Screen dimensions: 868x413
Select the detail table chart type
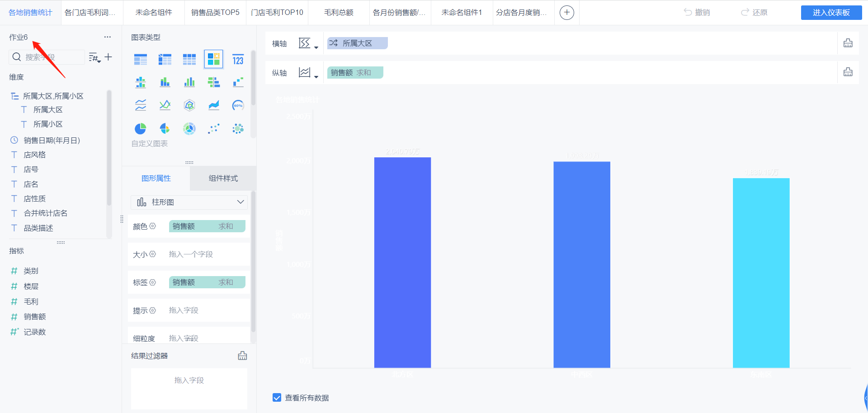(189, 59)
